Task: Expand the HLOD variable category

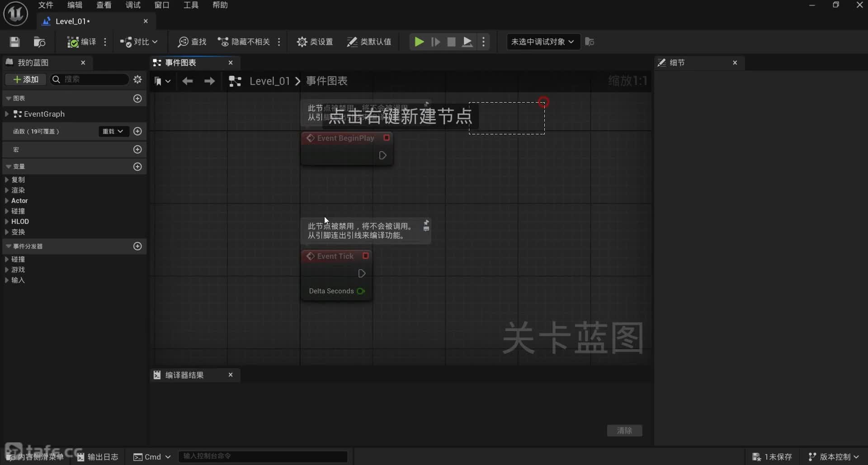Action: click(7, 221)
